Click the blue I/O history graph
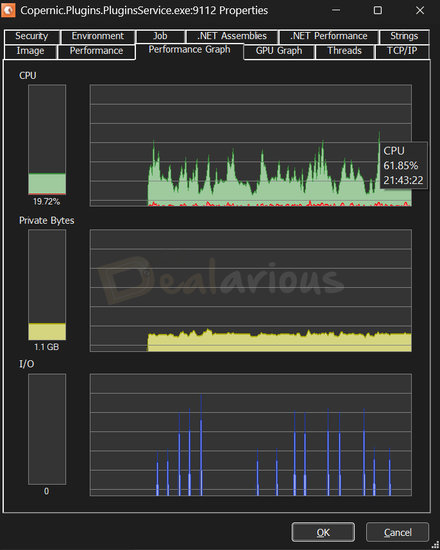440x550 pixels. (251, 435)
